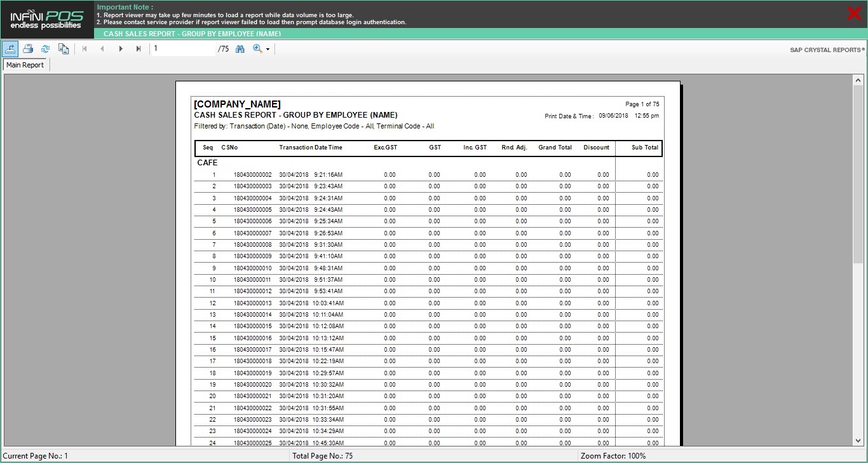Click the [COMPANY_NAME] report heading
This screenshot has width=868, height=463.
(x=237, y=104)
